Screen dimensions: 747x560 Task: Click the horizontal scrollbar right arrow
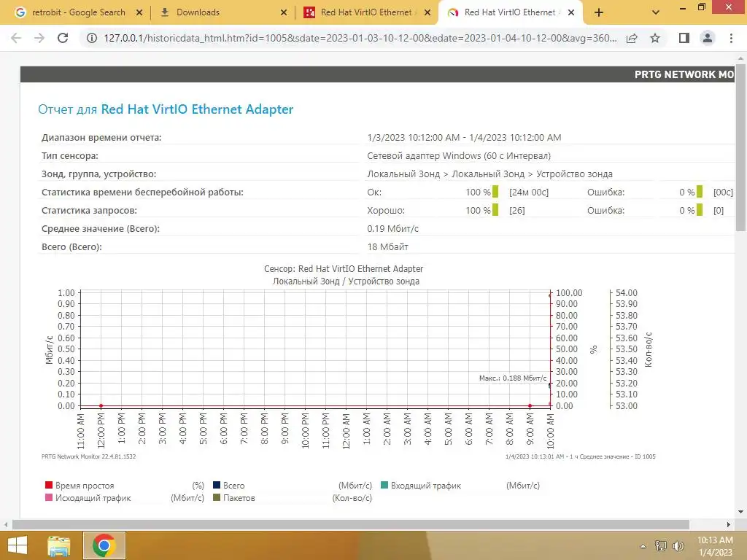pos(729,524)
